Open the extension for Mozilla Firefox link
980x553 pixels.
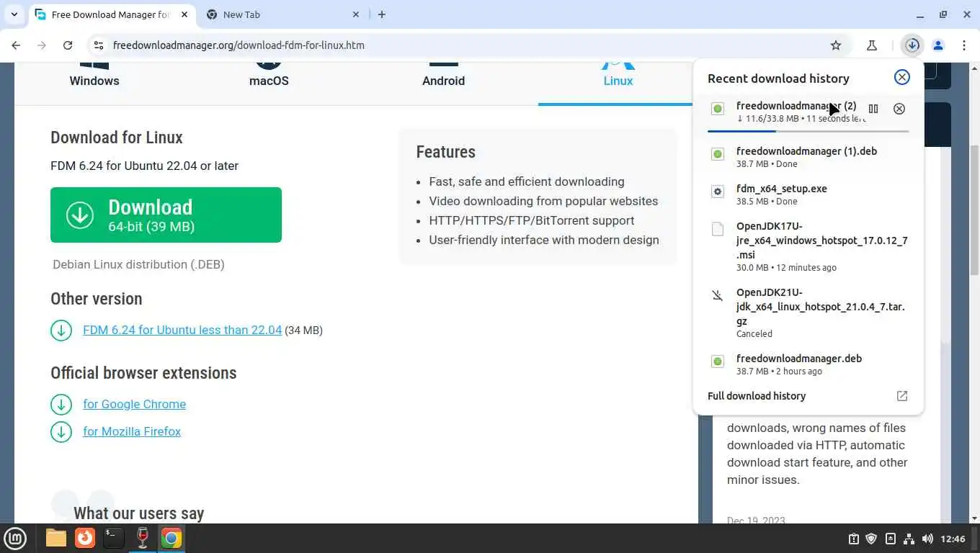(132, 431)
